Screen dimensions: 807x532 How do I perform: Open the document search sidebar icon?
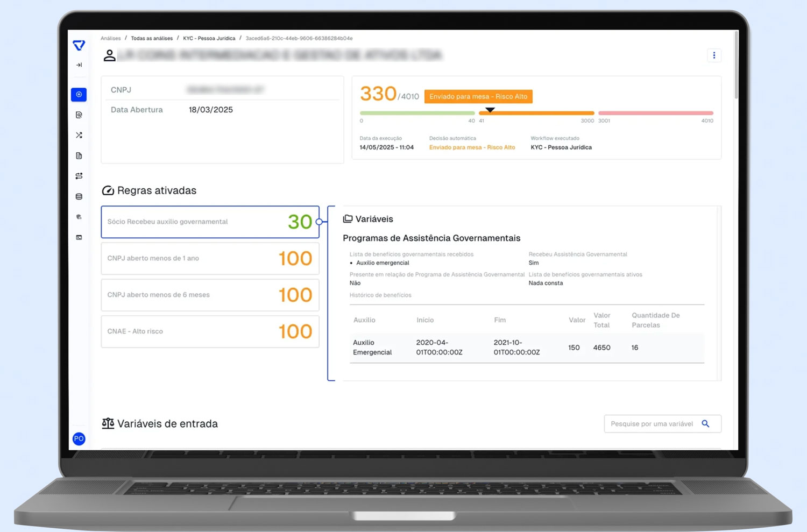[x=79, y=115]
